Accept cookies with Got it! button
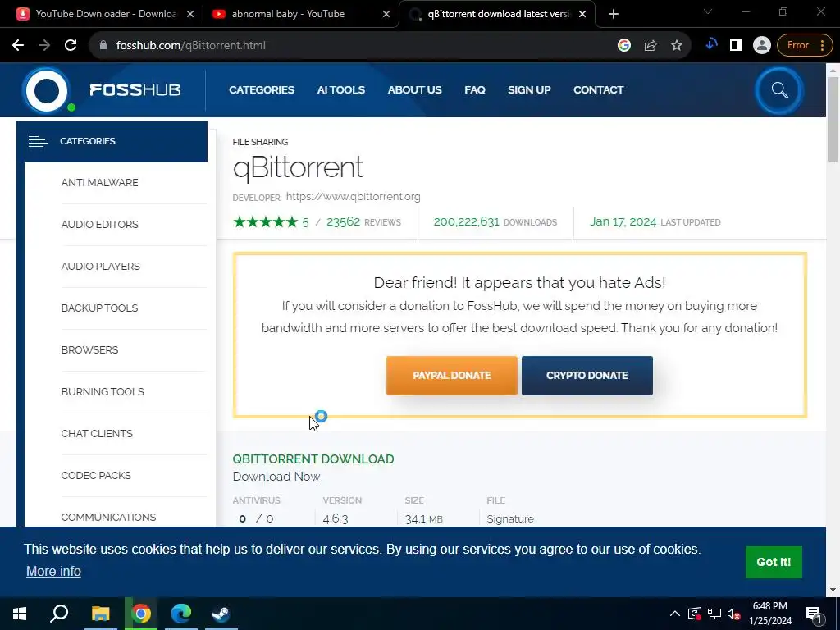Viewport: 840px width, 630px height. 774,562
